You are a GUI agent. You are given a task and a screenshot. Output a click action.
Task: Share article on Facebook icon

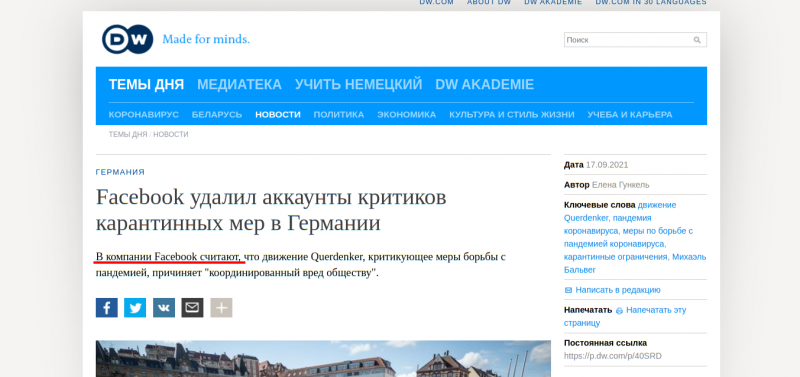pos(107,308)
